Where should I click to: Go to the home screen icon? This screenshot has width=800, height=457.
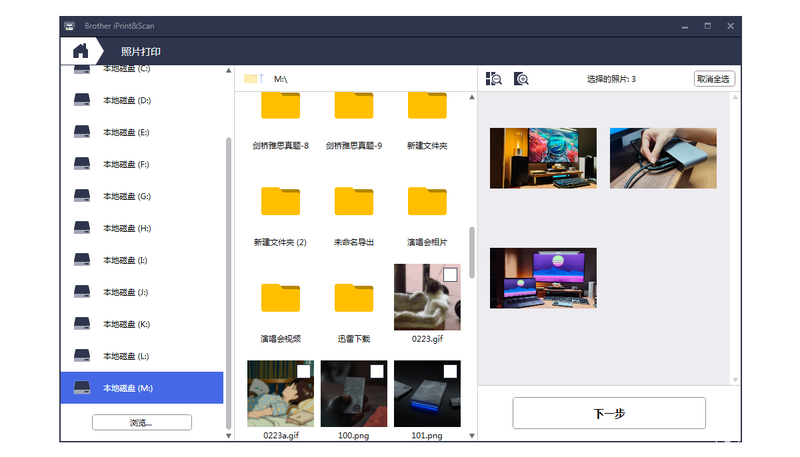81,51
